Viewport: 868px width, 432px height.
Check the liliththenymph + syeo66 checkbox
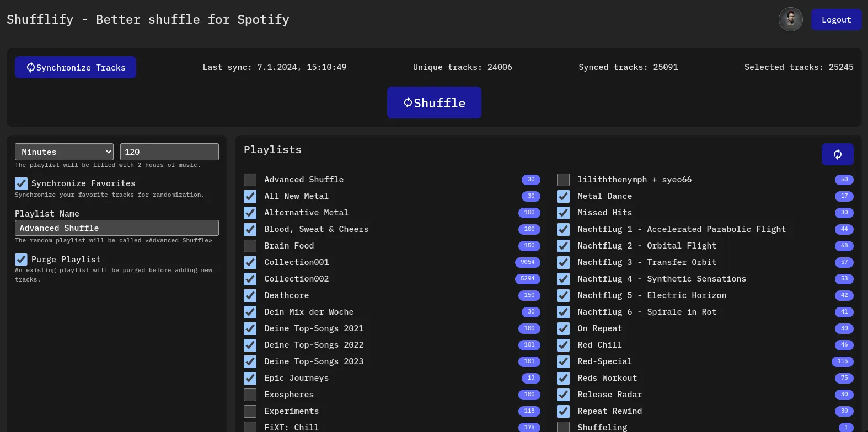point(563,180)
